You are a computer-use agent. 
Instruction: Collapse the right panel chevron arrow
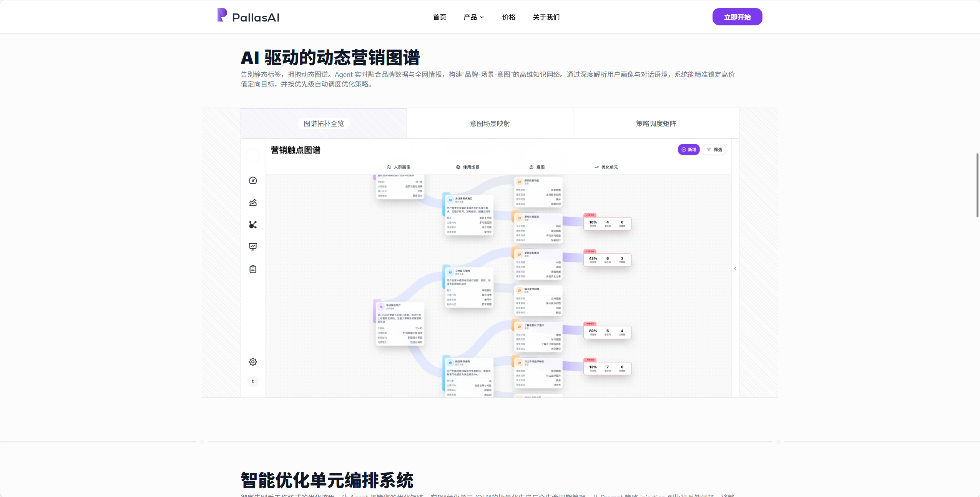click(735, 268)
